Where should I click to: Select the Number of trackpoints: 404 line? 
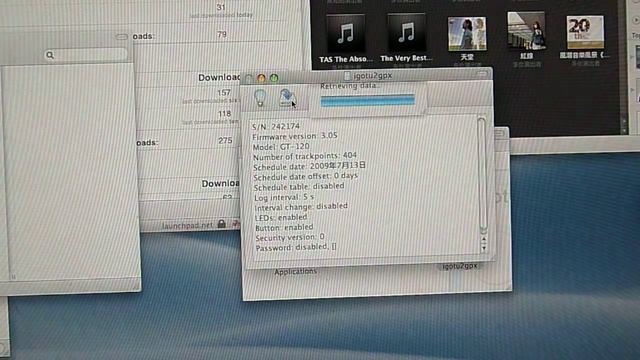pyautogui.click(x=304, y=156)
